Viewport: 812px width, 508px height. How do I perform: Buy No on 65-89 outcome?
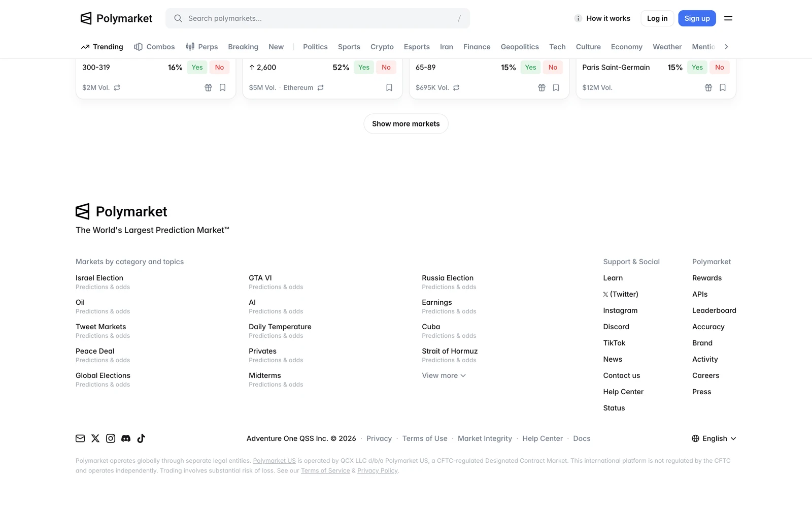tap(553, 67)
